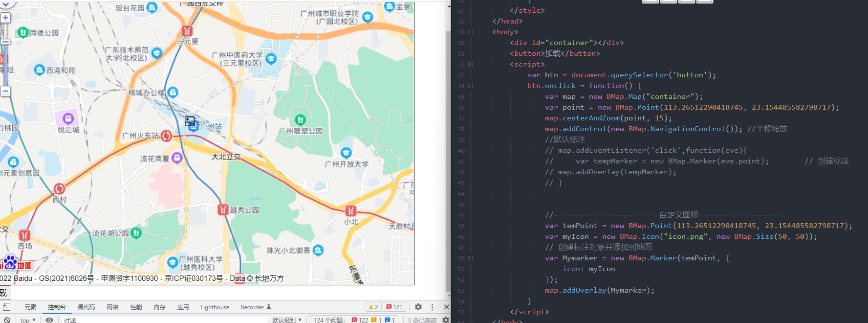This screenshot has width=868, height=323.
Task: Click the 广州中医药大学 school icon
Action: pyautogui.click(x=271, y=59)
